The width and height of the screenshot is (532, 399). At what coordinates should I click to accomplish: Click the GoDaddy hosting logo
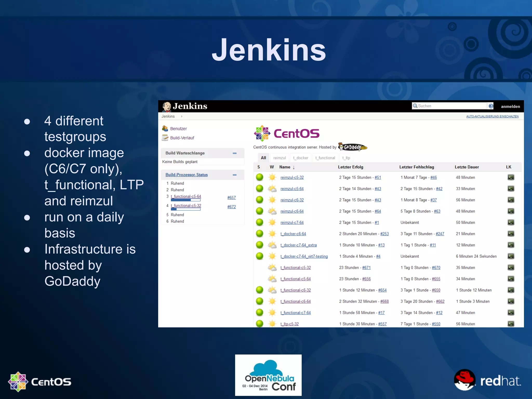click(x=353, y=147)
